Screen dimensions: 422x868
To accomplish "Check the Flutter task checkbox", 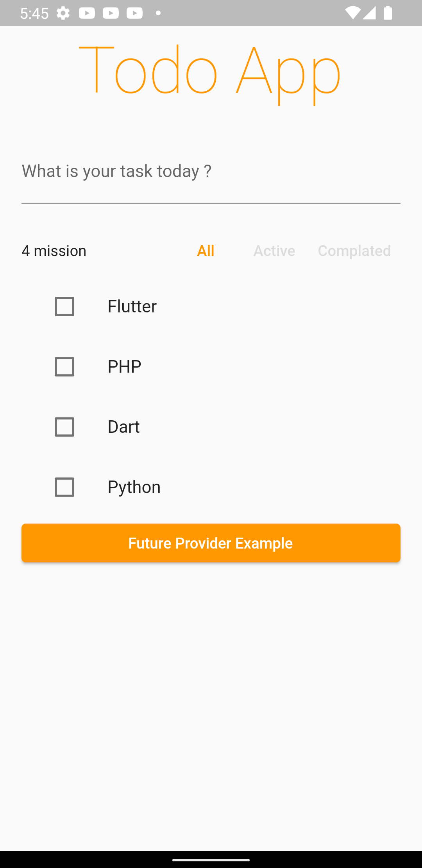I will click(x=64, y=307).
